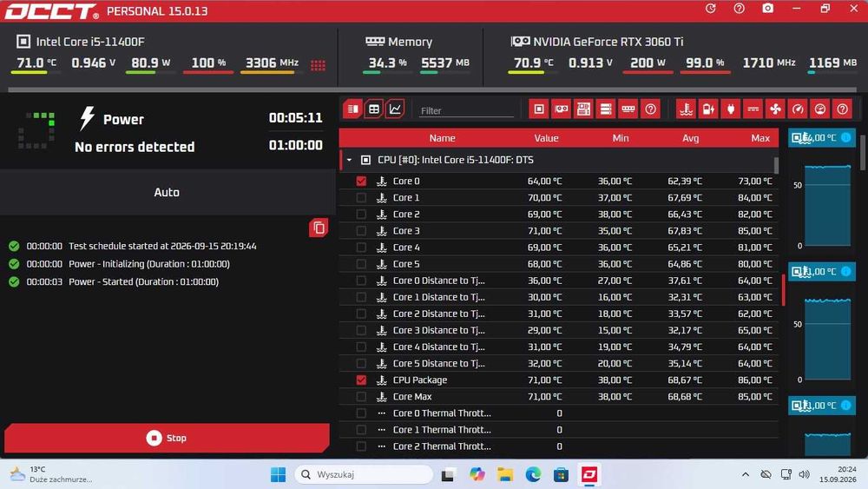Filter sensors by clock speed gauge icon
868x489 pixels.
[x=798, y=109]
